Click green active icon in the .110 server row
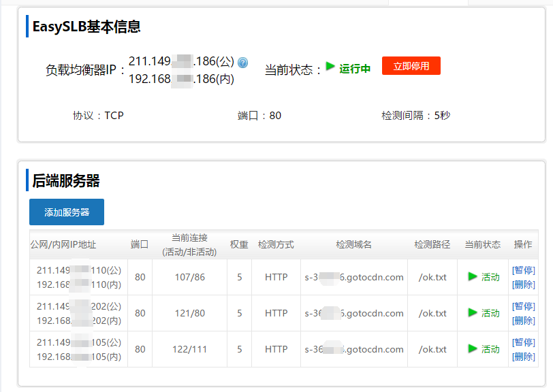Image resolution: width=553 pixels, height=392 pixels. pyautogui.click(x=473, y=276)
